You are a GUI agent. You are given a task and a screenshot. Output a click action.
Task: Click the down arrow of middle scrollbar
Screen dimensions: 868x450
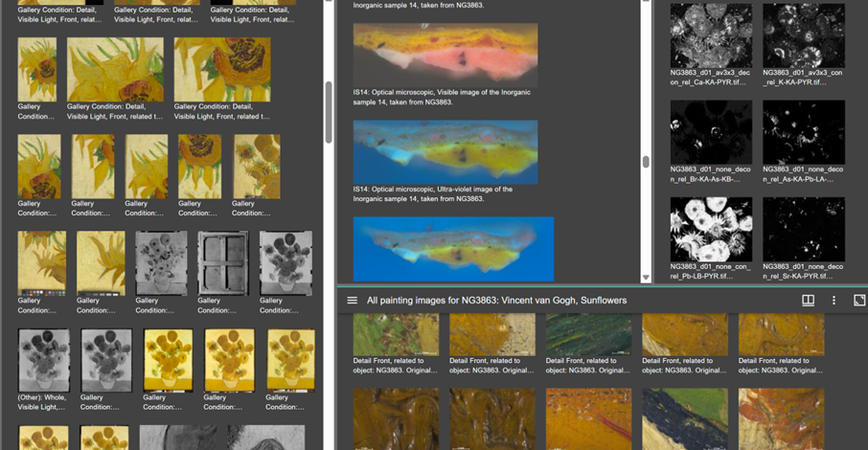tap(646, 278)
